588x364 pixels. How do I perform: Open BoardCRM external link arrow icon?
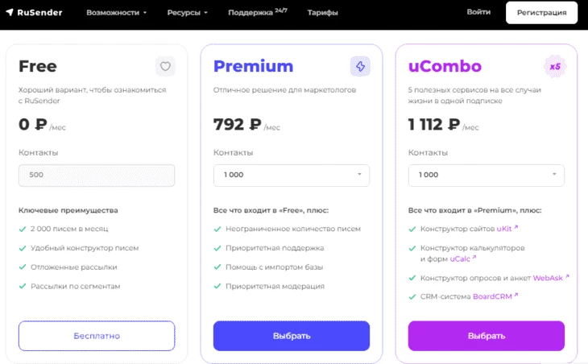(516, 295)
